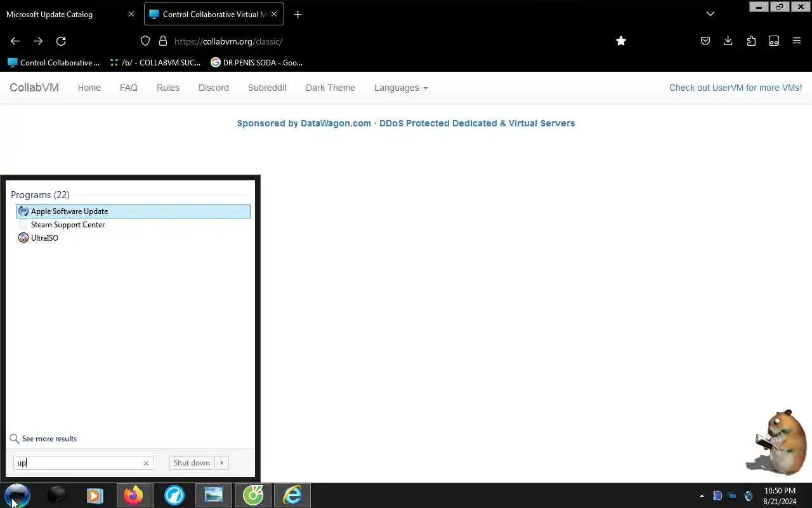The width and height of the screenshot is (812, 508).
Task: Open the black cube taskbar icon
Action: click(x=56, y=495)
